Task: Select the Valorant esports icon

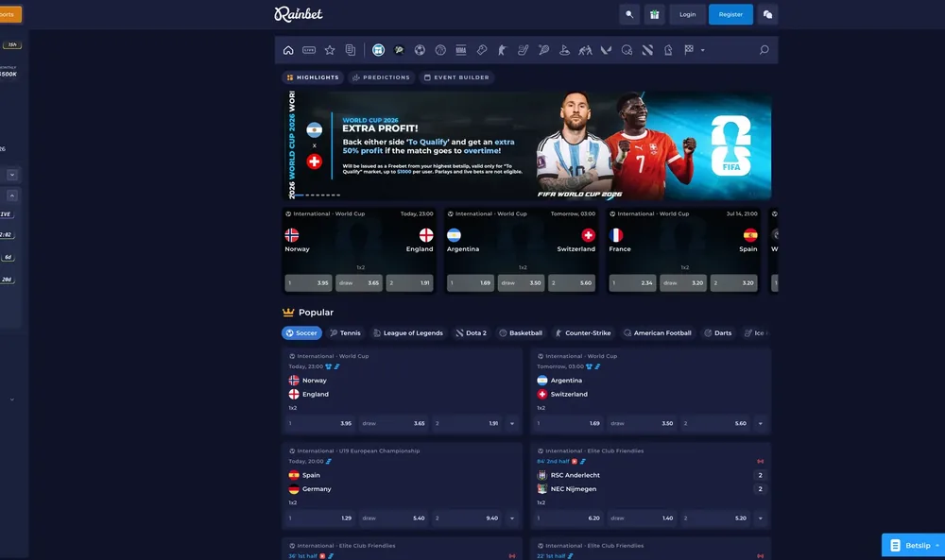Action: tap(606, 50)
